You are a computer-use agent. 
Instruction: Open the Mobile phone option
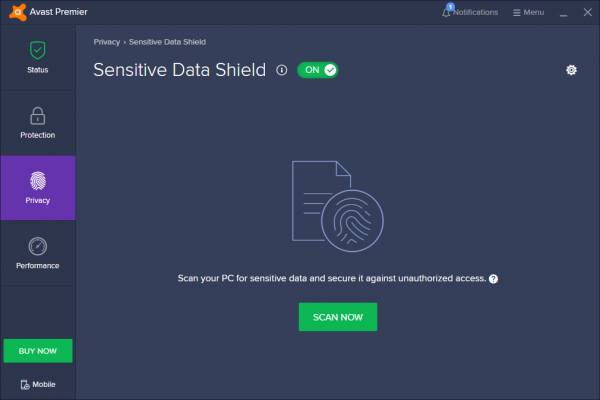[38, 384]
